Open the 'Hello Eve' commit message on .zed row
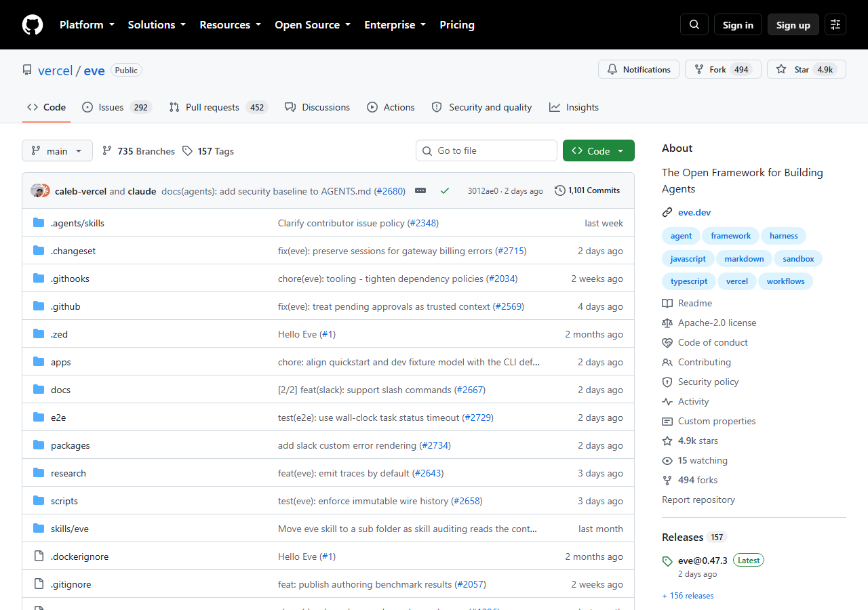Viewport: 868px width, 610px height. pos(298,334)
